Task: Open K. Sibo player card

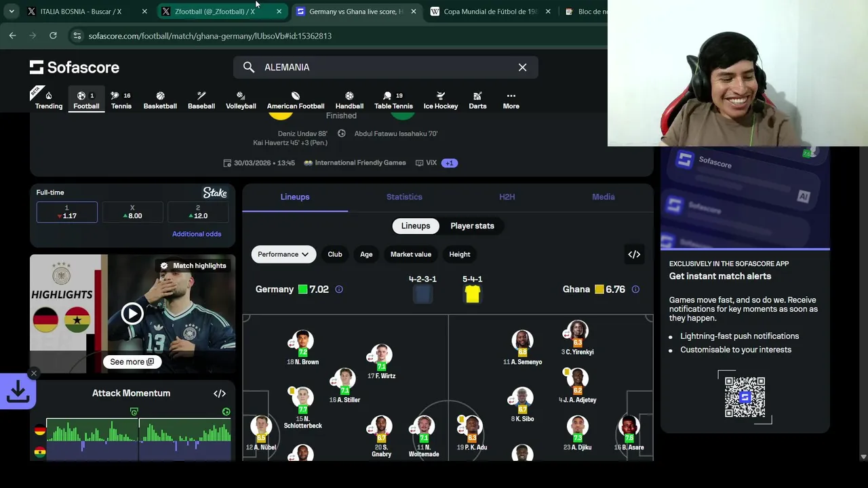Action: [522, 405]
